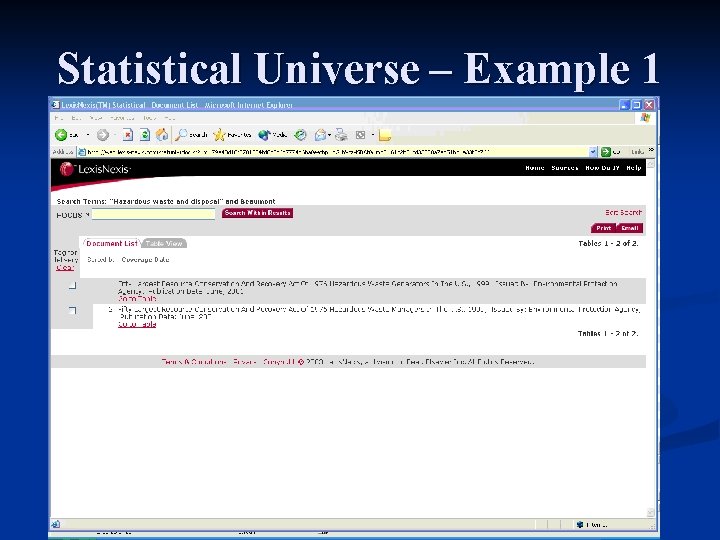Open the dropdown arrow before the yellow note icon
720x540 pixels.
click(373, 135)
